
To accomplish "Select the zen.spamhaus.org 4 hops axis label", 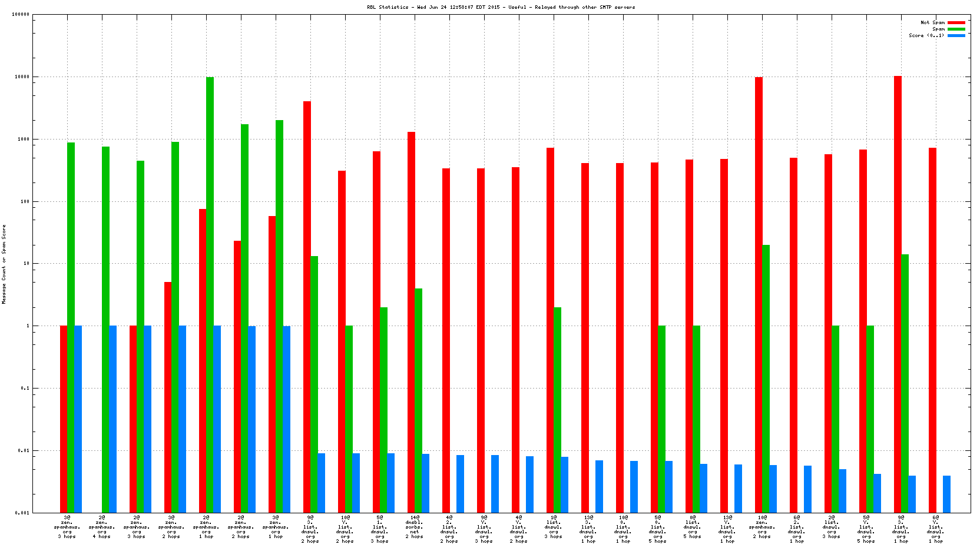I will (x=101, y=527).
